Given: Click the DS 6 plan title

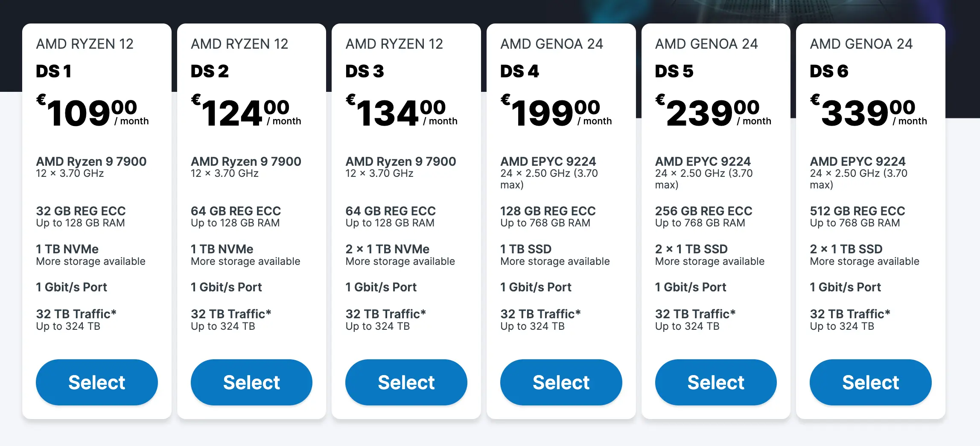Looking at the screenshot, I should click(x=829, y=71).
